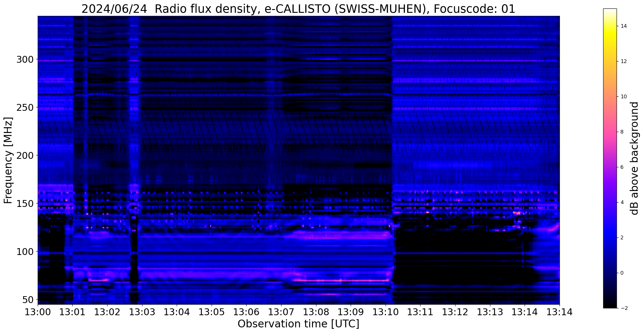Viewport: 644px width, 333px height.
Task: Click the colorbar 10 tick label
Action: click(623, 97)
